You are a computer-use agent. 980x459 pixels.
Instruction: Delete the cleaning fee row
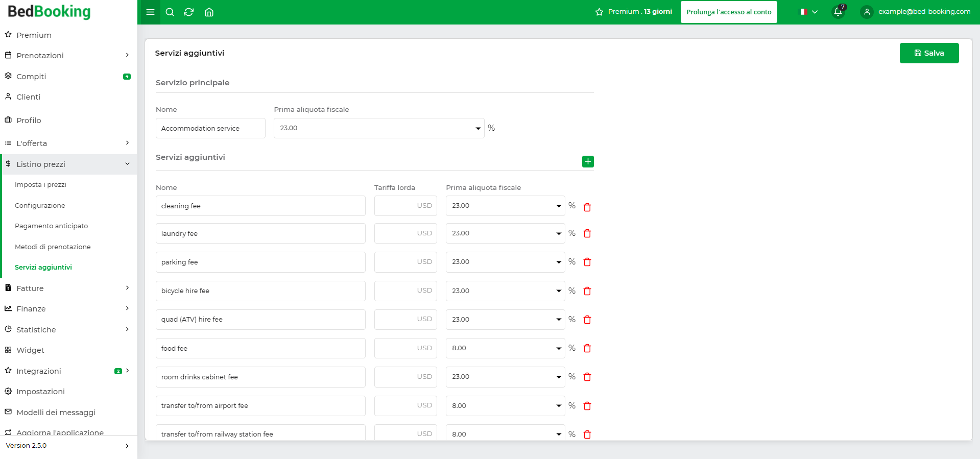pos(587,207)
